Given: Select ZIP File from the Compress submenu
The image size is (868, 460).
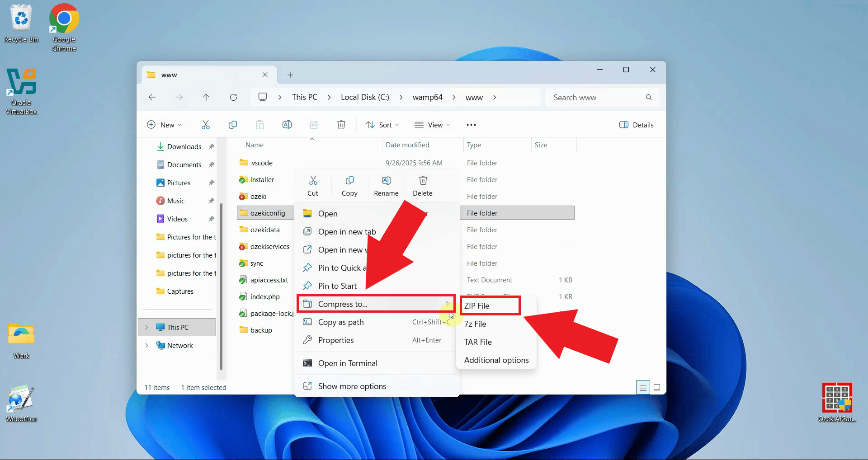Looking at the screenshot, I should [477, 306].
